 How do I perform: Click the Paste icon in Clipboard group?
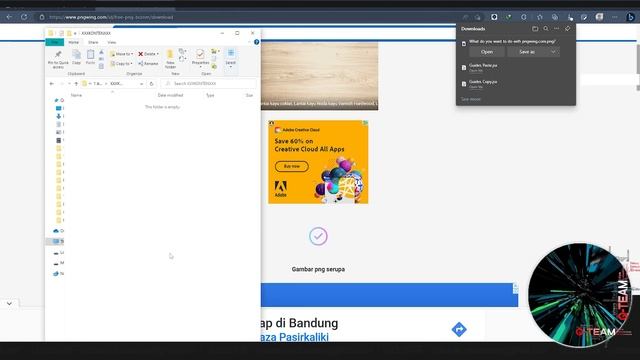click(x=90, y=57)
